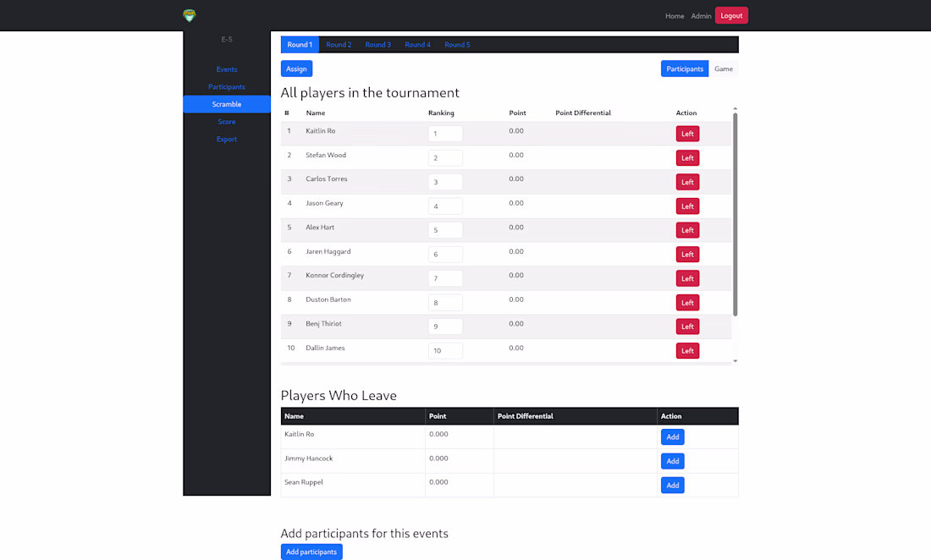931x560 pixels.
Task: Click Left button for Carlos Torres
Action: 687,182
